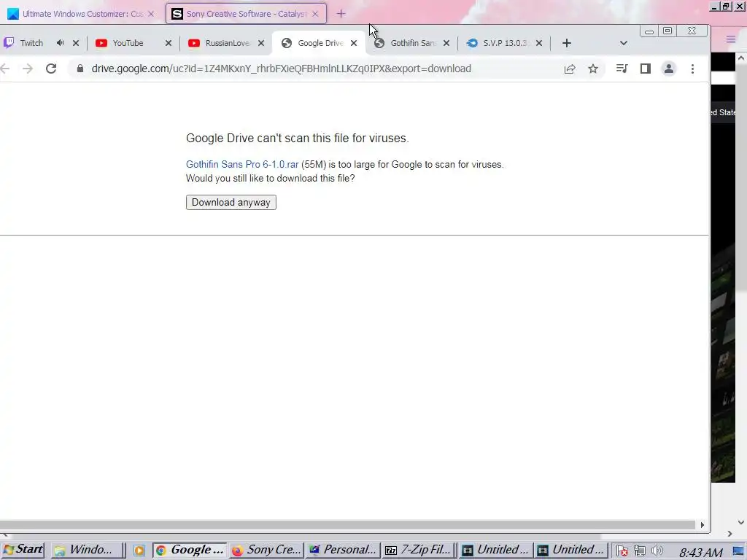The image size is (747, 560).
Task: Click the 8:43 AM system clock
Action: tap(701, 553)
